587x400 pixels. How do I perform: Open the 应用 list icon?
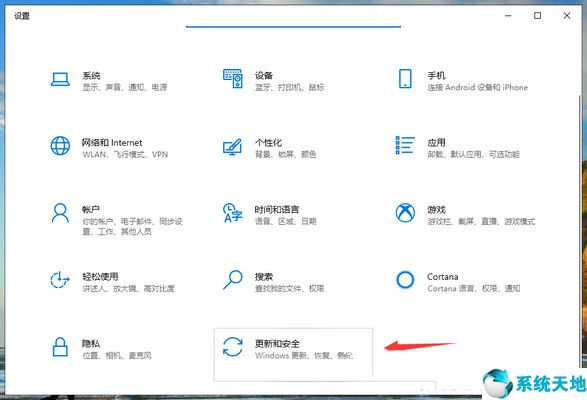[x=405, y=145]
